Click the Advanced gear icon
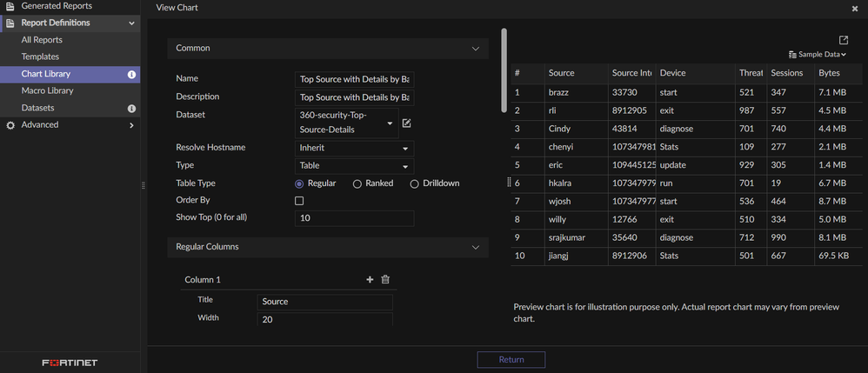868x373 pixels. (10, 125)
